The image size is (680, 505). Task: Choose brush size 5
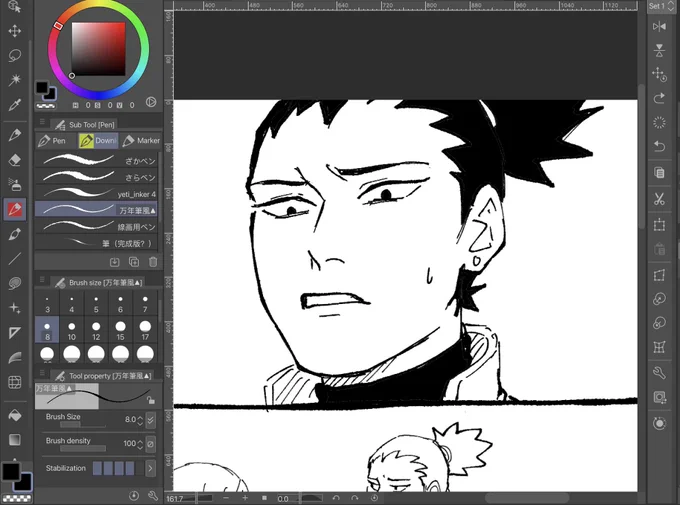click(x=96, y=304)
